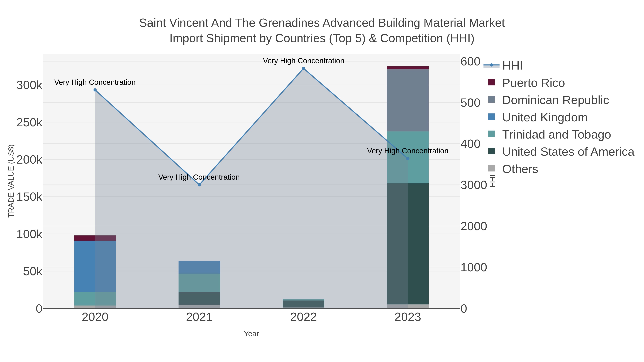The image size is (644, 362).
Task: Click the HHI line marker for 2022
Action: click(x=304, y=68)
